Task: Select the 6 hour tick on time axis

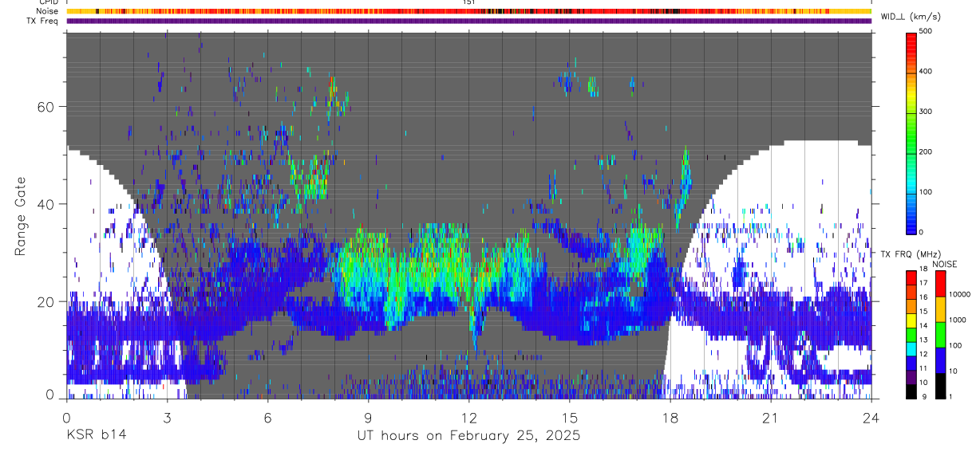Action: point(267,417)
